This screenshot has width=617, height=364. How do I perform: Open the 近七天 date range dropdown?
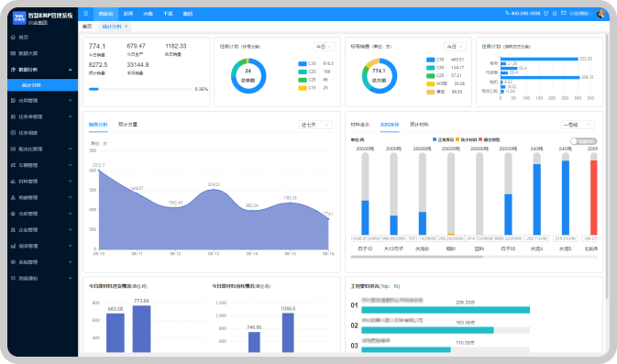coord(315,125)
